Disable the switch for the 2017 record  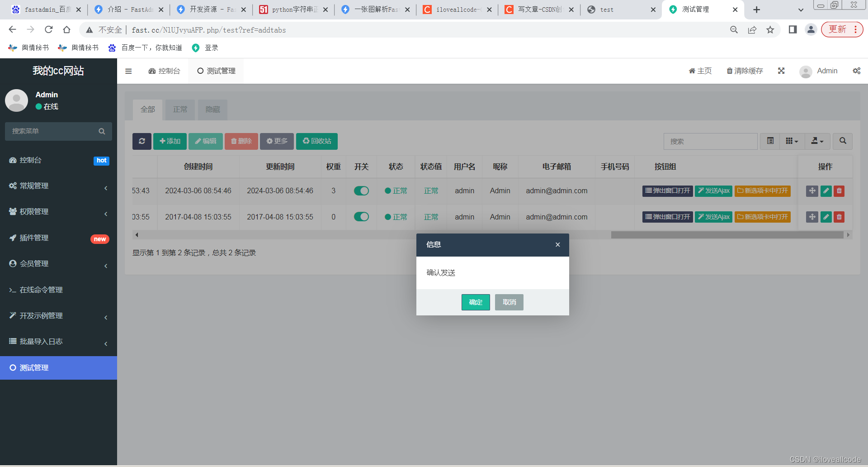361,217
